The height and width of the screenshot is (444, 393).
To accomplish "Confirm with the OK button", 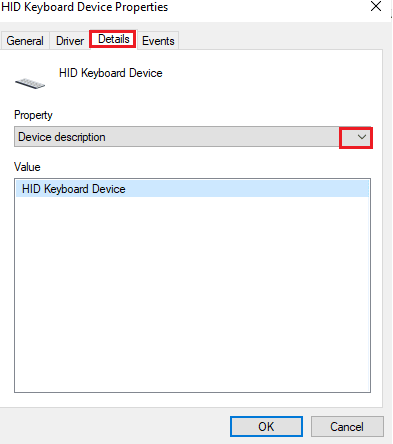I will point(266,427).
